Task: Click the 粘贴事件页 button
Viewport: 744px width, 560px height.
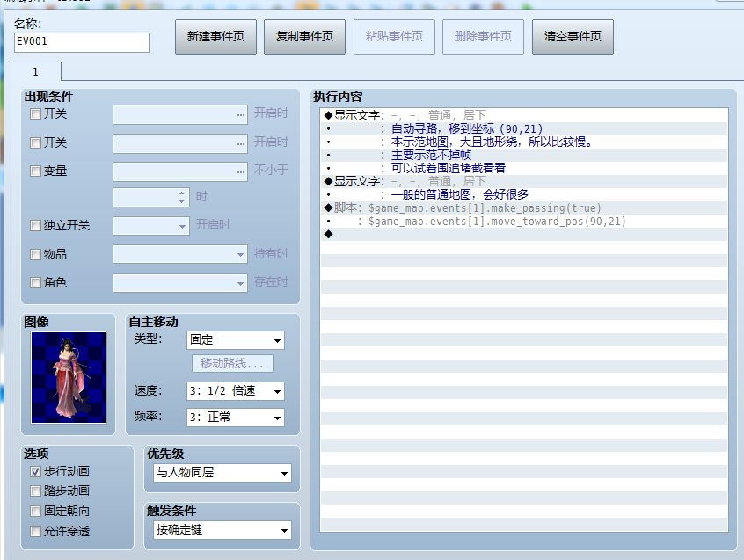Action: pos(394,37)
